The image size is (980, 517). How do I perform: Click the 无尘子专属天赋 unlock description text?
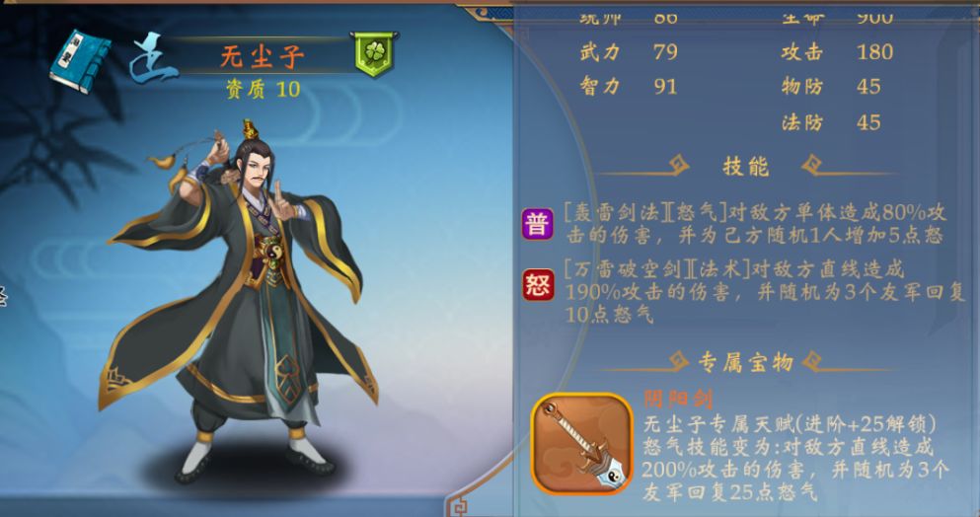point(790,425)
